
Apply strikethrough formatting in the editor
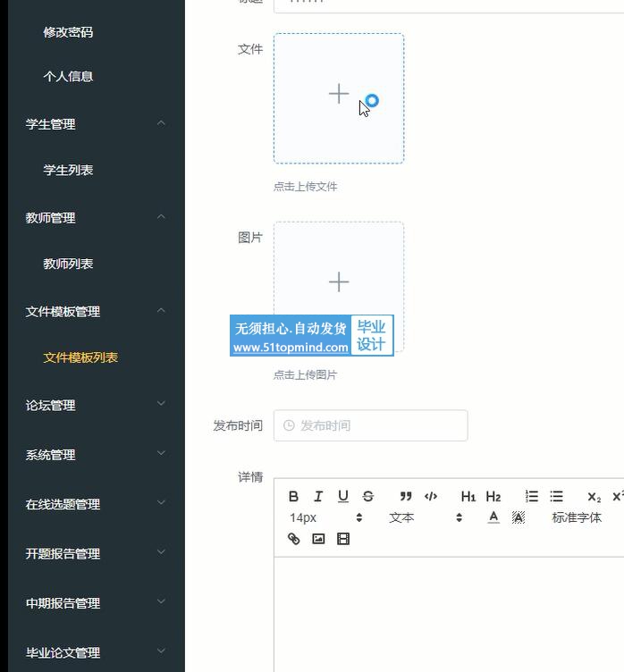click(x=368, y=497)
